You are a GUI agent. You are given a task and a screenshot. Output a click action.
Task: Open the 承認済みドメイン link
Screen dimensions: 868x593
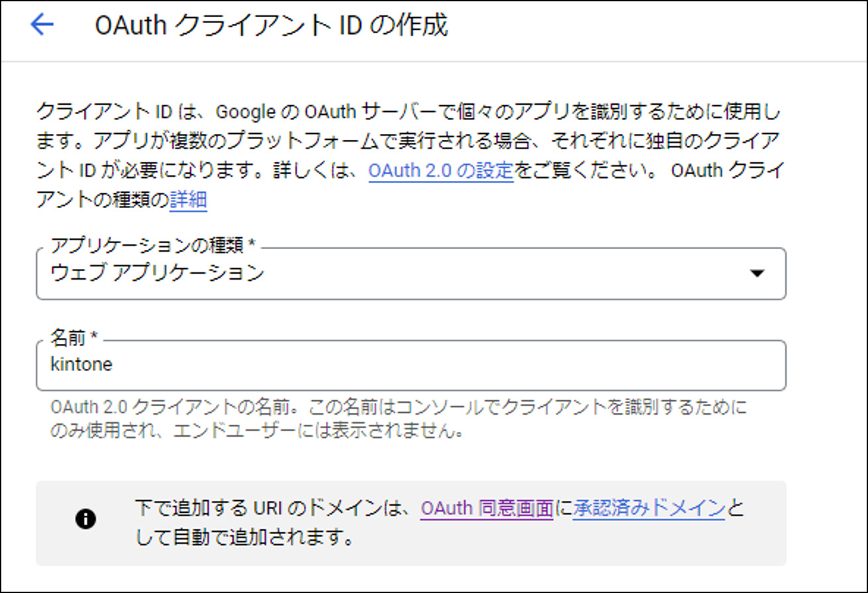[x=649, y=508]
